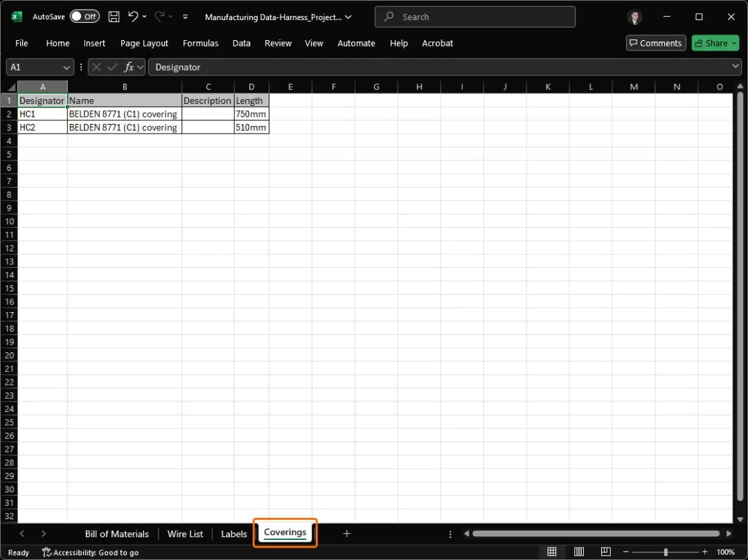Open the Formulas ribbon tab
The height and width of the screenshot is (560, 748).
point(200,43)
